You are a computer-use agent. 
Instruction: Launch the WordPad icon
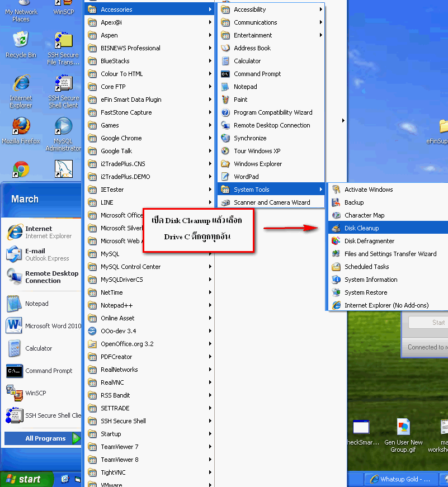coord(225,177)
